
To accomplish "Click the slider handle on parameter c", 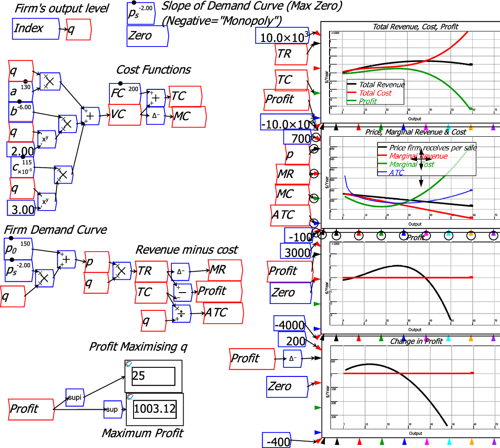I will (x=23, y=157).
